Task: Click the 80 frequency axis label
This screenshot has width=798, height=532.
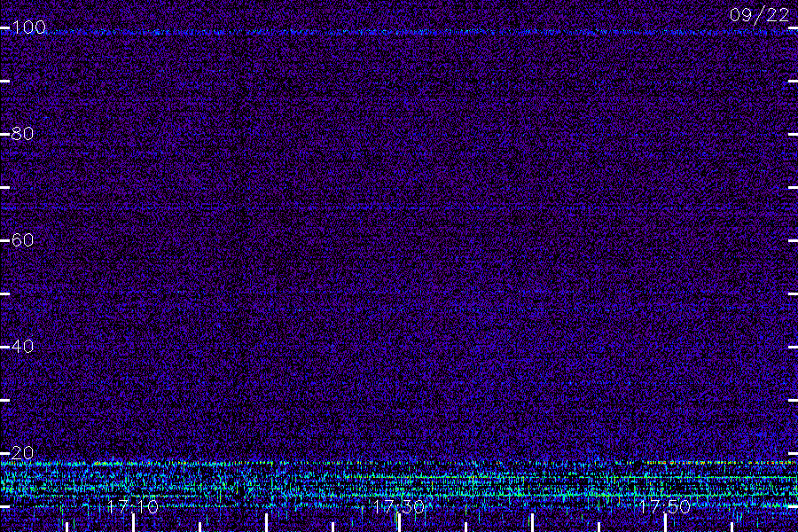Action: click(22, 133)
